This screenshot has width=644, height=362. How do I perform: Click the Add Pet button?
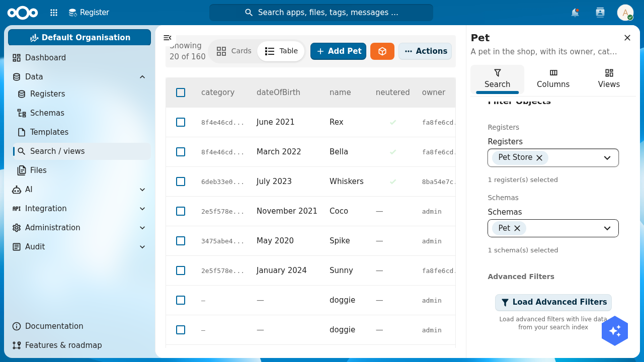338,51
